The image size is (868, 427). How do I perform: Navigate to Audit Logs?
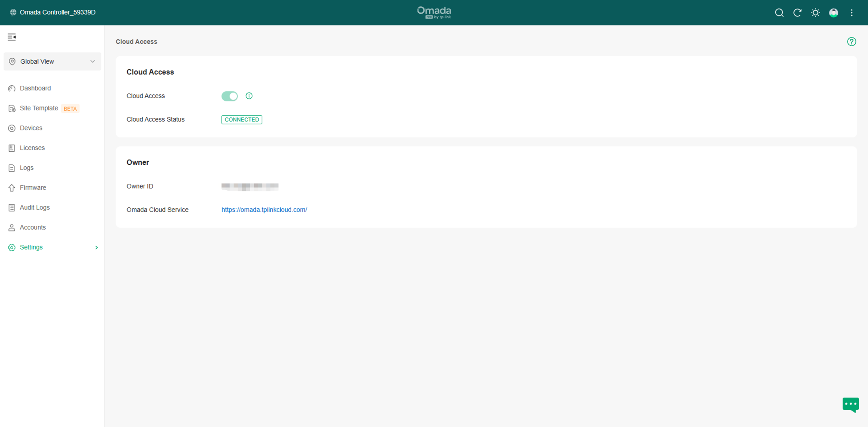point(34,207)
